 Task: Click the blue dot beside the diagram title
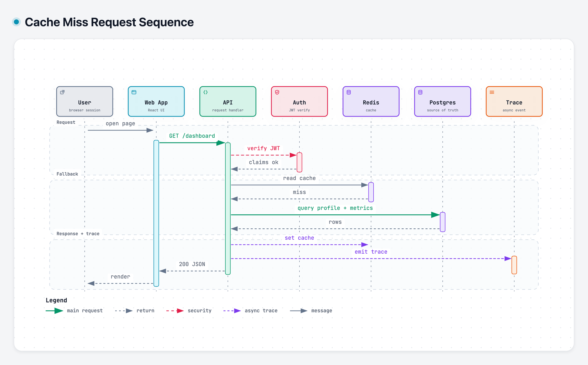16,22
